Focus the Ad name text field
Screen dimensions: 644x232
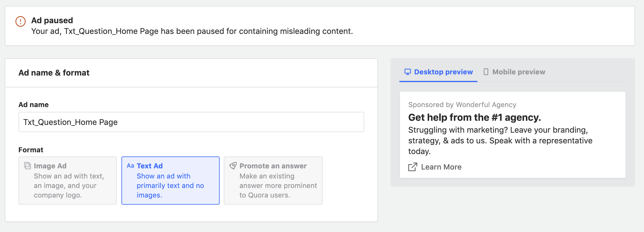pyautogui.click(x=191, y=122)
